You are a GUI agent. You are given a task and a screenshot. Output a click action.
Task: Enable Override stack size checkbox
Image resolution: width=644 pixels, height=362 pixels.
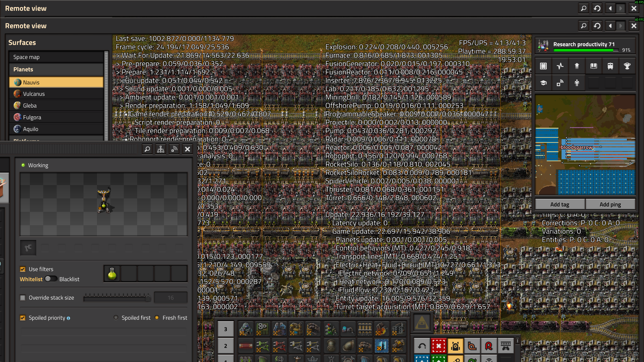[x=23, y=298]
